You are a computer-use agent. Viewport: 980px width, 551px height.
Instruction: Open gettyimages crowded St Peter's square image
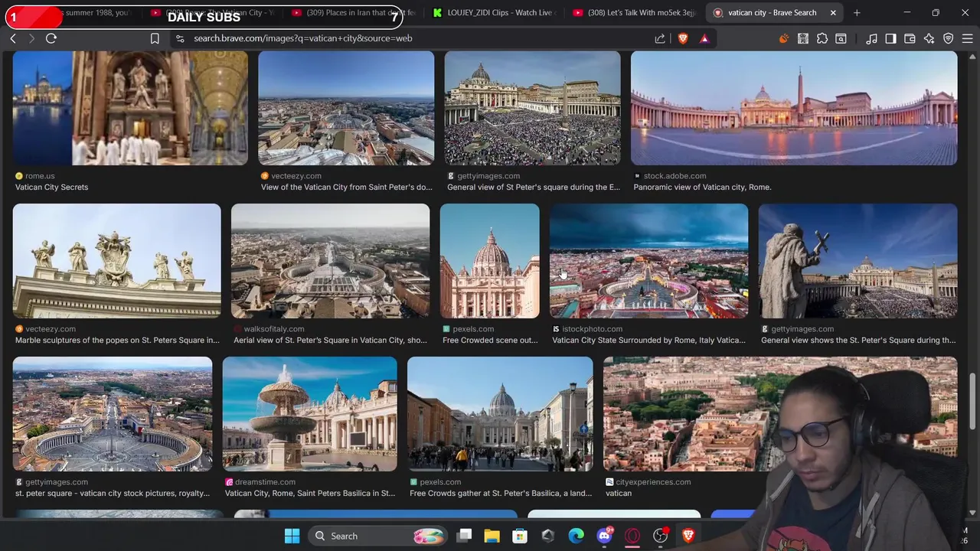click(532, 108)
